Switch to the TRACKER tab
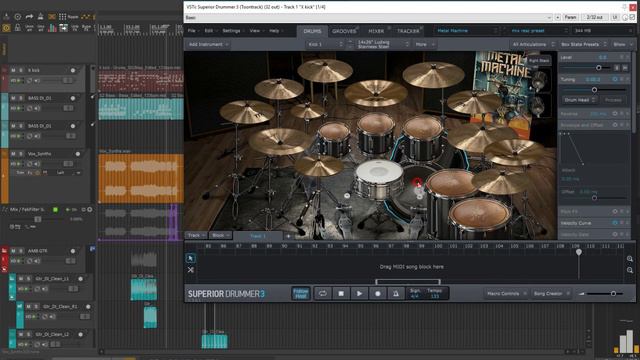Image resolution: width=640 pixels, height=360 pixels. (408, 31)
